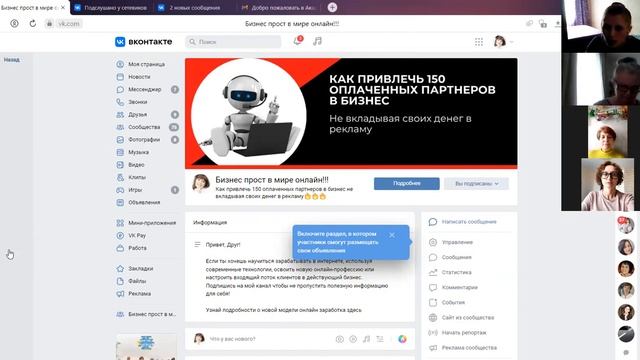
Task: Click the Фотографии sidebar icon
Action: [120, 140]
